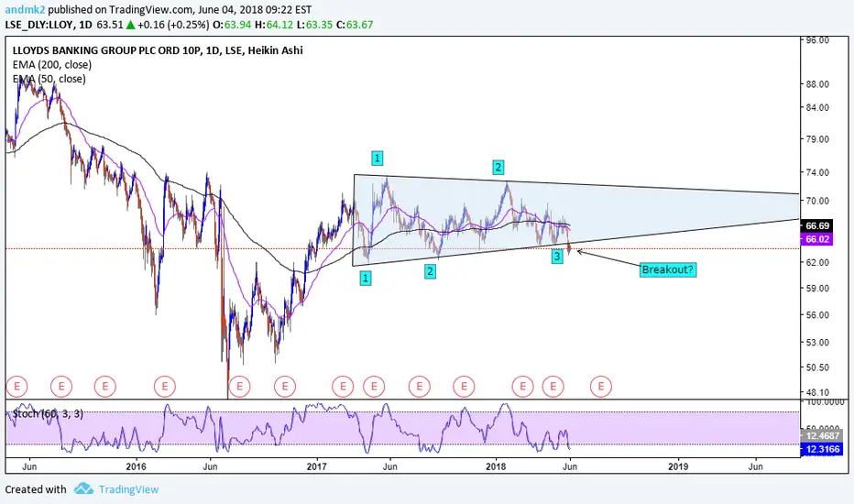Click the LSE_DLY:LLOY symbol text in header
This screenshot has height=504, width=854.
(39, 25)
